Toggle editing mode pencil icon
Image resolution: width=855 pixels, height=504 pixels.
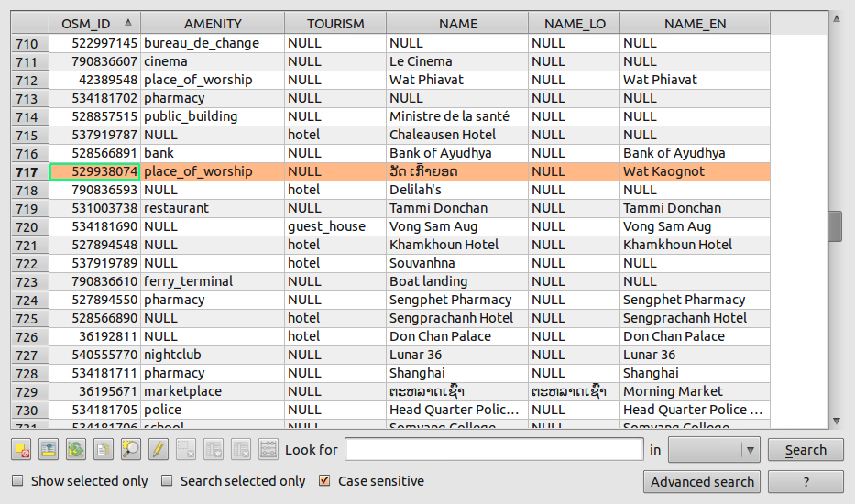point(159,449)
